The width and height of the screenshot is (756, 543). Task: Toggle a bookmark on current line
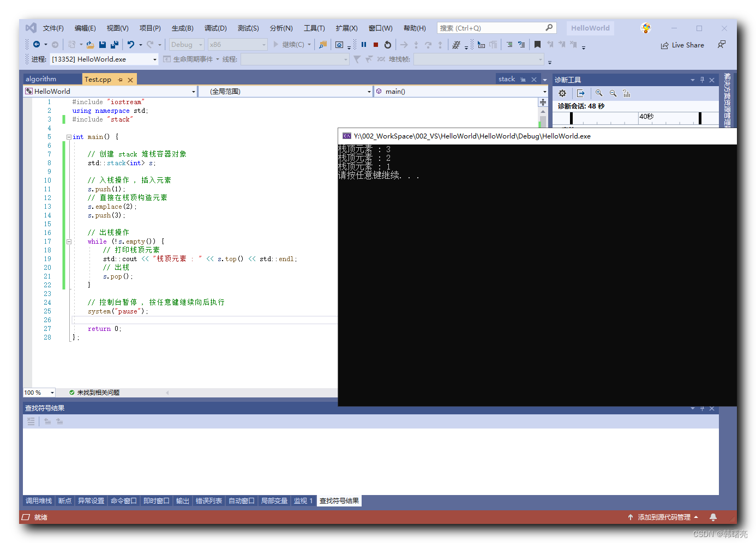537,45
